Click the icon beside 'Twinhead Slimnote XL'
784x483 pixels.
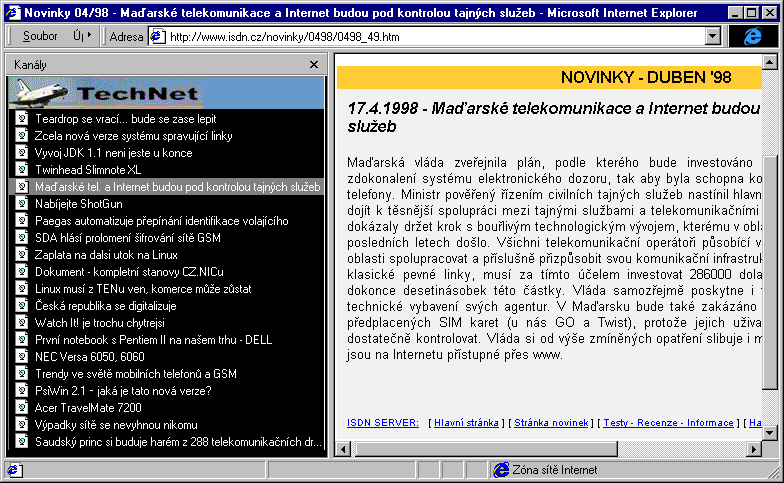click(x=22, y=169)
